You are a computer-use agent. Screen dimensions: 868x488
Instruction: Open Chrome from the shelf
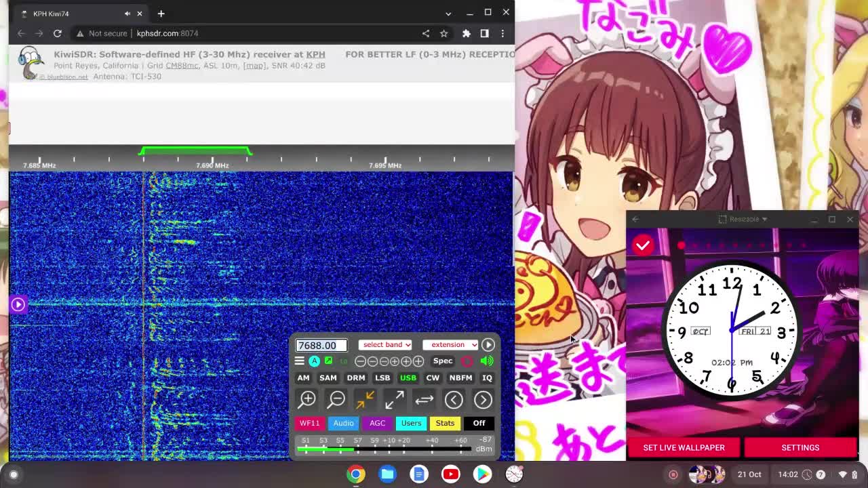356,474
